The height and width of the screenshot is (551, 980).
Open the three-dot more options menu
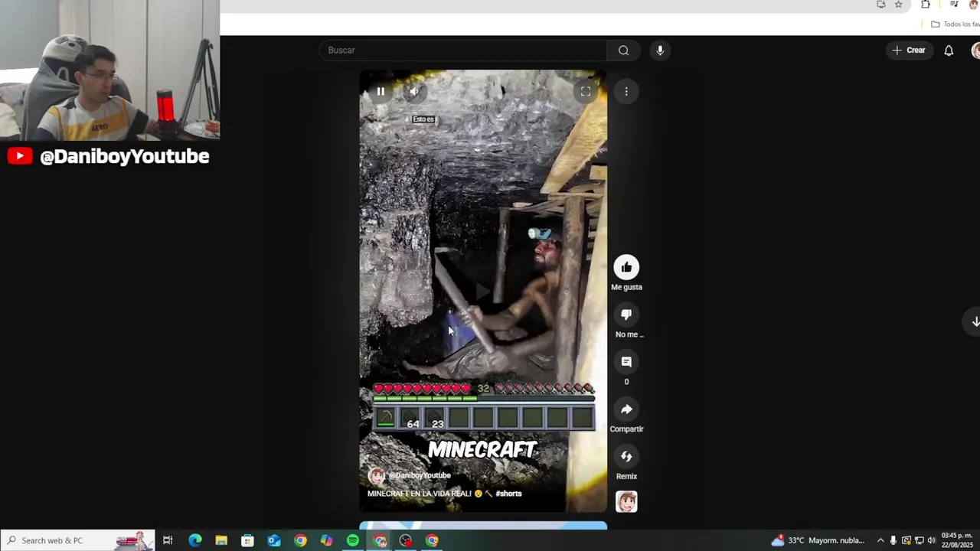tap(626, 92)
